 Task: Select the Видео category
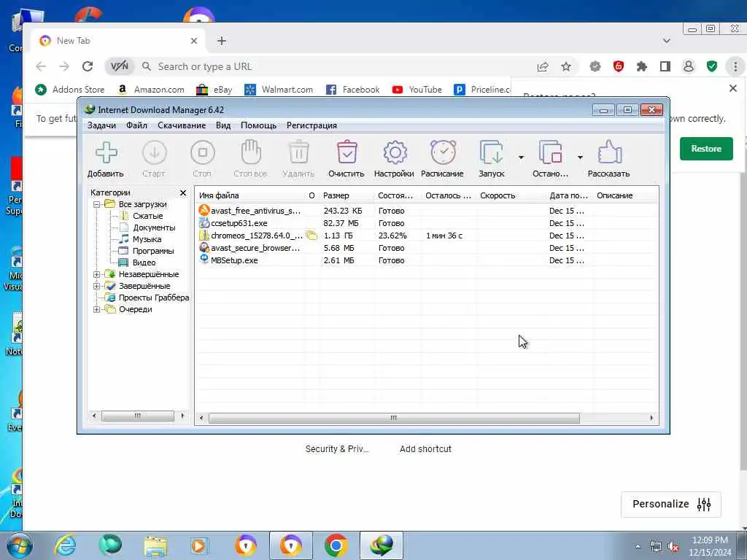[144, 262]
